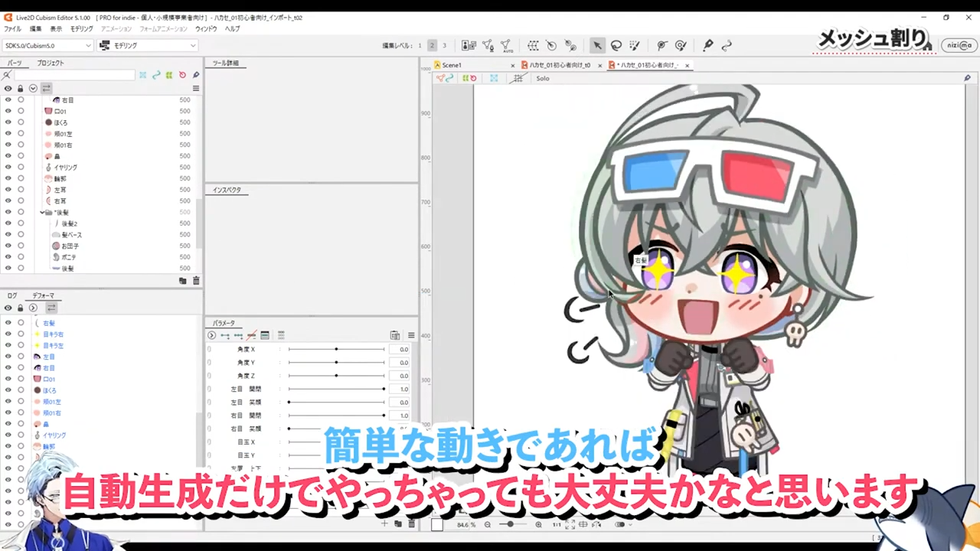980x551 pixels.
Task: Select the Arrow tool in the toolbar
Action: (597, 46)
